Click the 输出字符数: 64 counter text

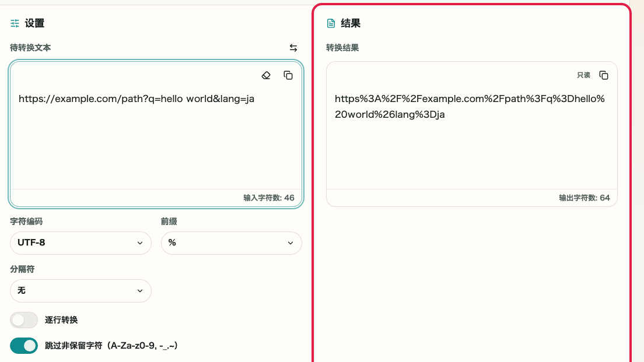(x=584, y=198)
